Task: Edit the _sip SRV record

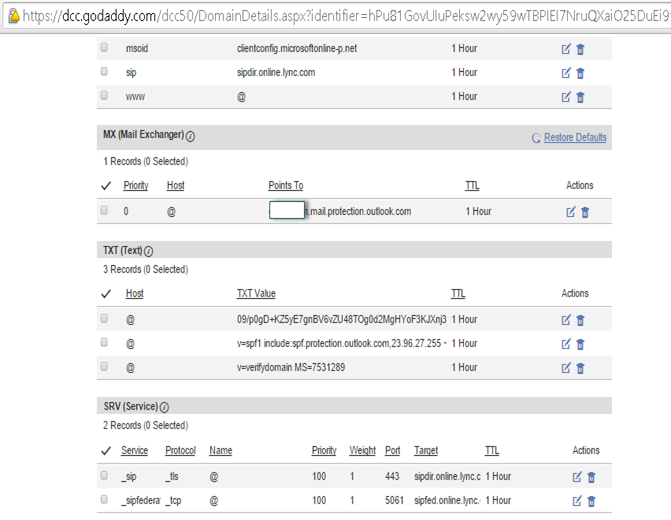Action: pos(577,477)
